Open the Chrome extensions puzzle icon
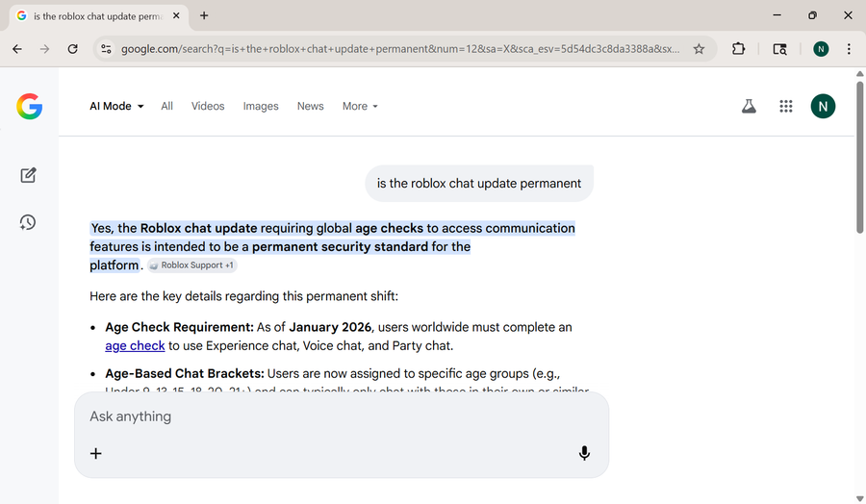This screenshot has height=504, width=866. coord(739,49)
